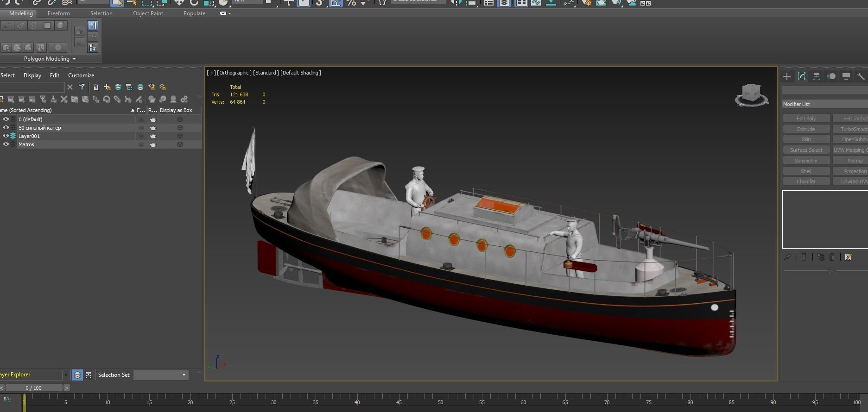
Task: Open the Display menu in Layer Explorer
Action: [32, 75]
